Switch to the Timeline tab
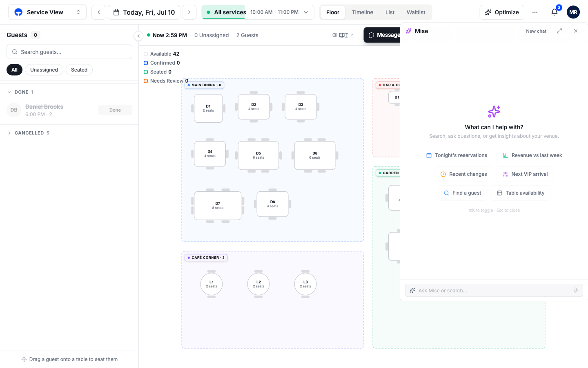This screenshot has width=588, height=368. [363, 12]
